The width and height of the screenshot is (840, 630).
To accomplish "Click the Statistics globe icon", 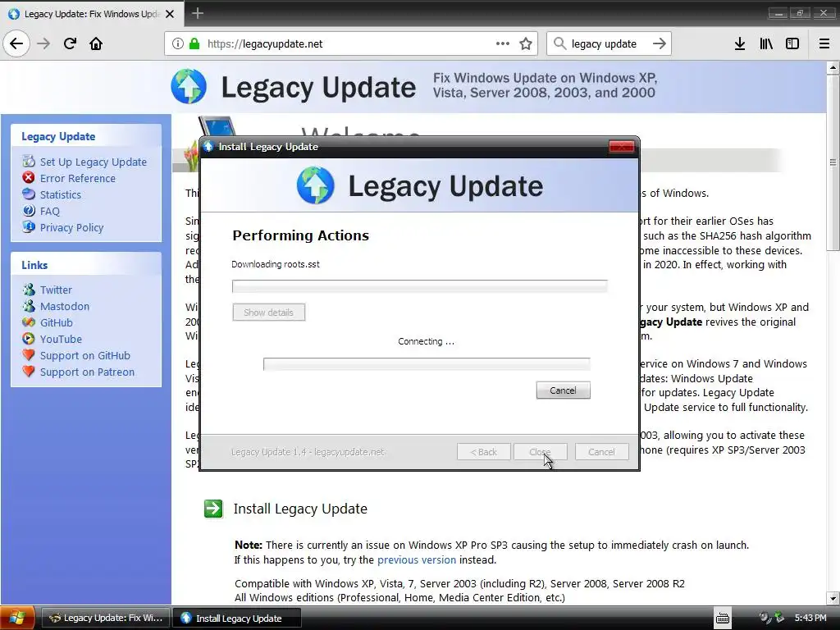I will [x=29, y=194].
